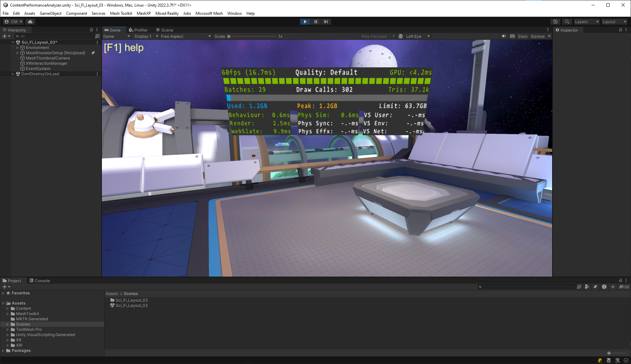Viewport: 631px width, 364px height.
Task: Click the Profiler tab
Action: (x=139, y=30)
